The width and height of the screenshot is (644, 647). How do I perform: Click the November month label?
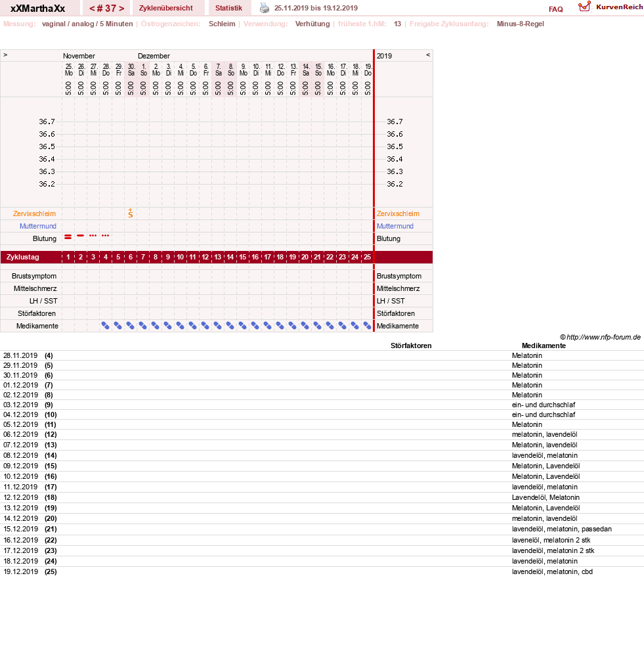pos(79,56)
